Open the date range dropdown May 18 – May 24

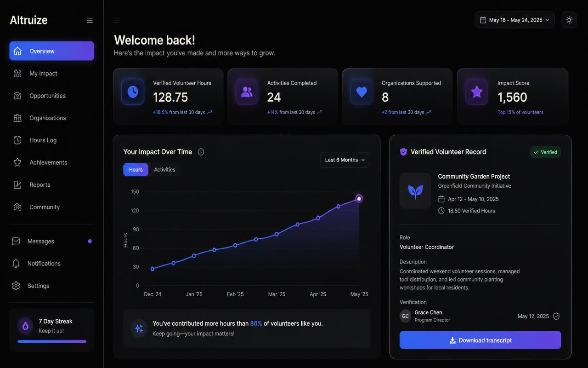[514, 20]
